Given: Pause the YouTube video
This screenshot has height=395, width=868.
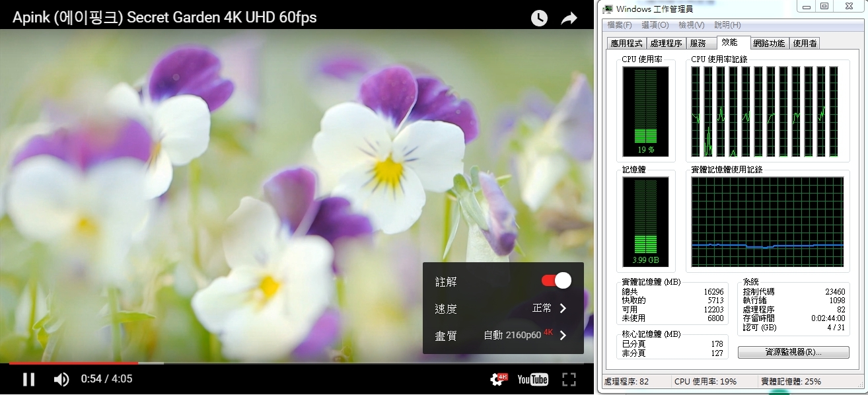Looking at the screenshot, I should click(x=28, y=379).
